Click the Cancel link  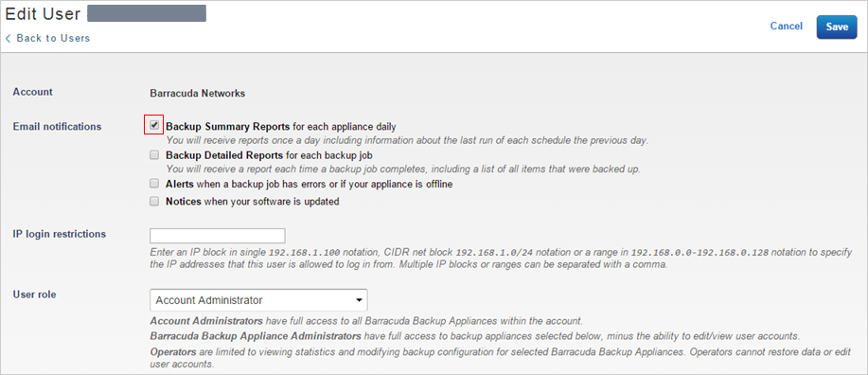tap(786, 26)
